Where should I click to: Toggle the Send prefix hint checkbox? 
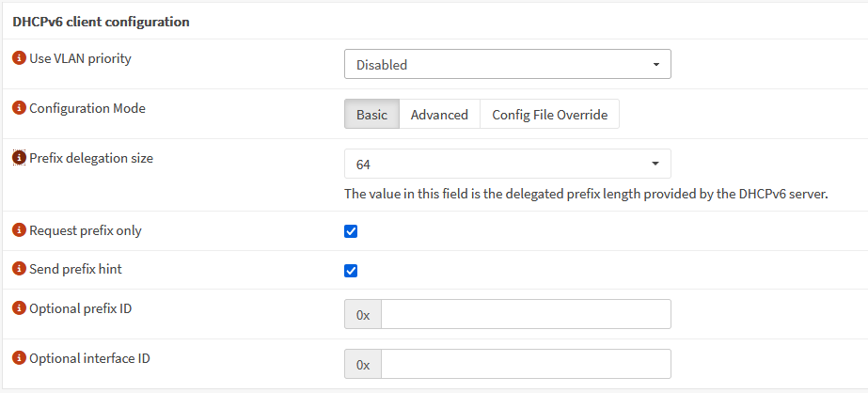351,271
